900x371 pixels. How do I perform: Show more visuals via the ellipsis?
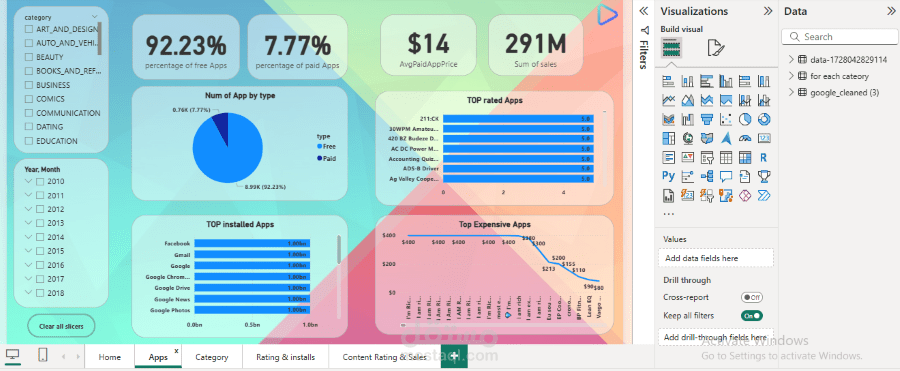point(668,214)
